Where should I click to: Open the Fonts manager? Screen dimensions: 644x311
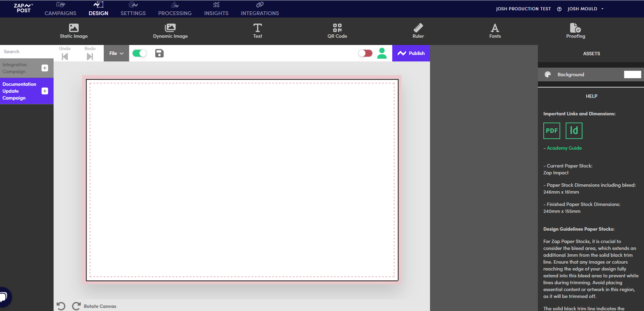coord(495,31)
